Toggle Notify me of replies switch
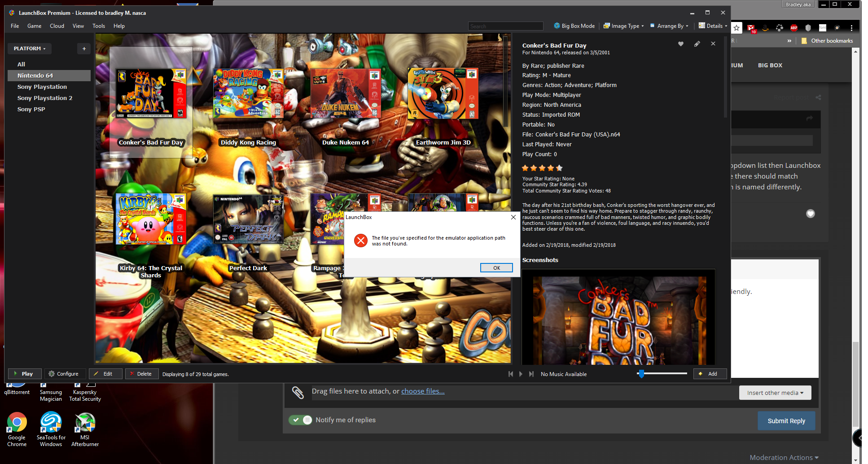This screenshot has height=464, width=868. click(x=300, y=420)
